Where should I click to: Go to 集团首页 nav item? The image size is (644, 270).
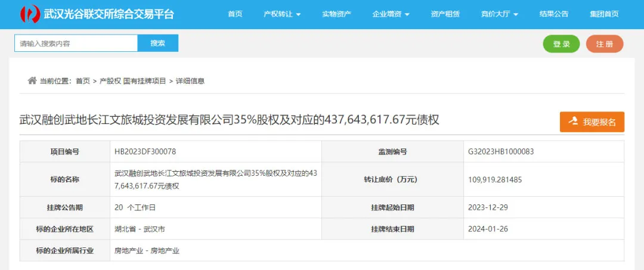pos(604,14)
